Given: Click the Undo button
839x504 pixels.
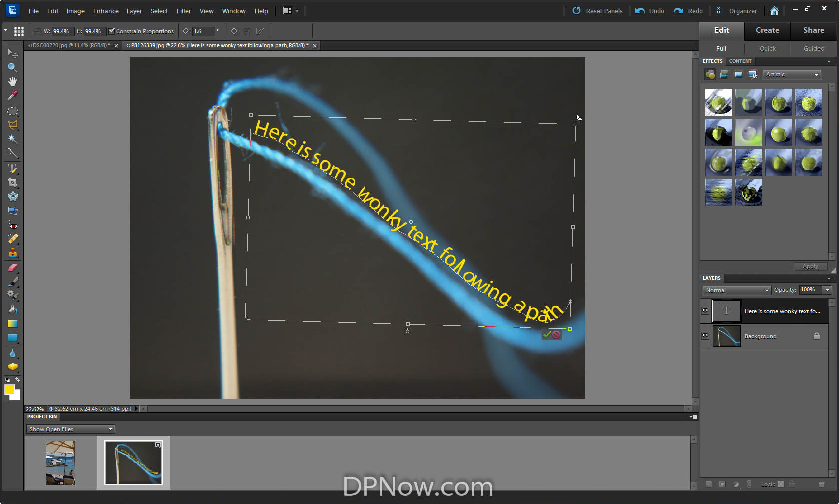Looking at the screenshot, I should click(x=650, y=11).
